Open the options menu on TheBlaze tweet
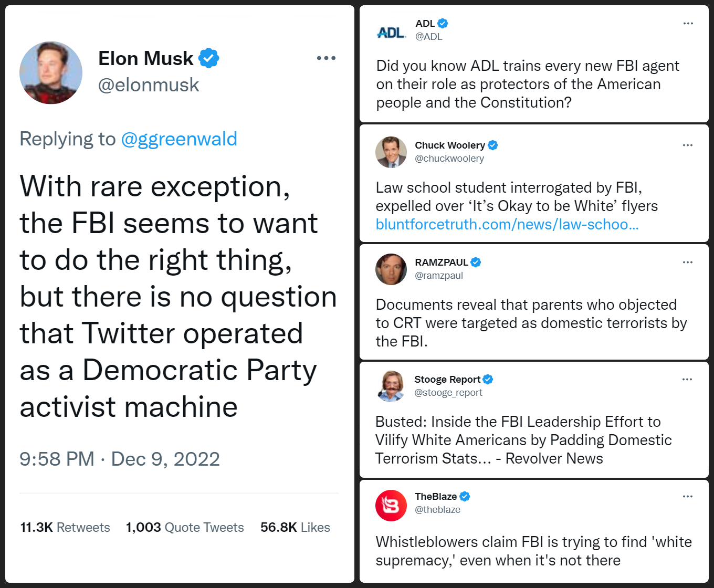 pyautogui.click(x=688, y=496)
